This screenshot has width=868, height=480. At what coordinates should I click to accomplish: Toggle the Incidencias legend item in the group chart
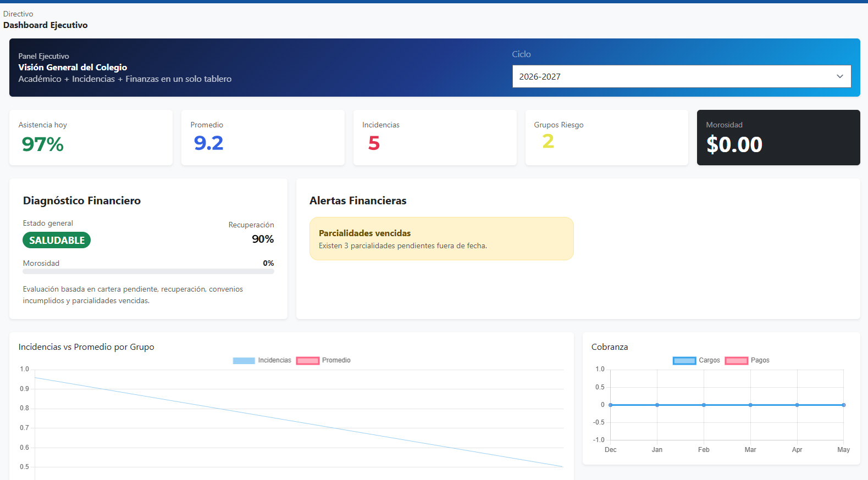tap(262, 360)
